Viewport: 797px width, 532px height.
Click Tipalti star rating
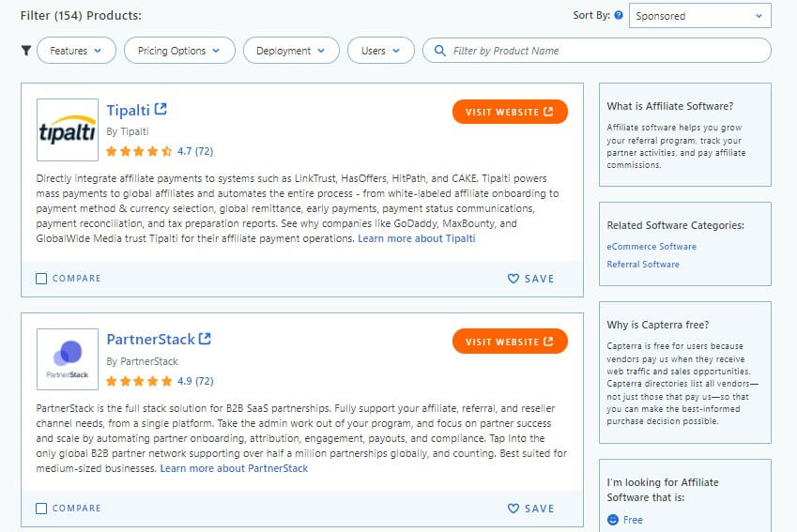click(x=139, y=151)
